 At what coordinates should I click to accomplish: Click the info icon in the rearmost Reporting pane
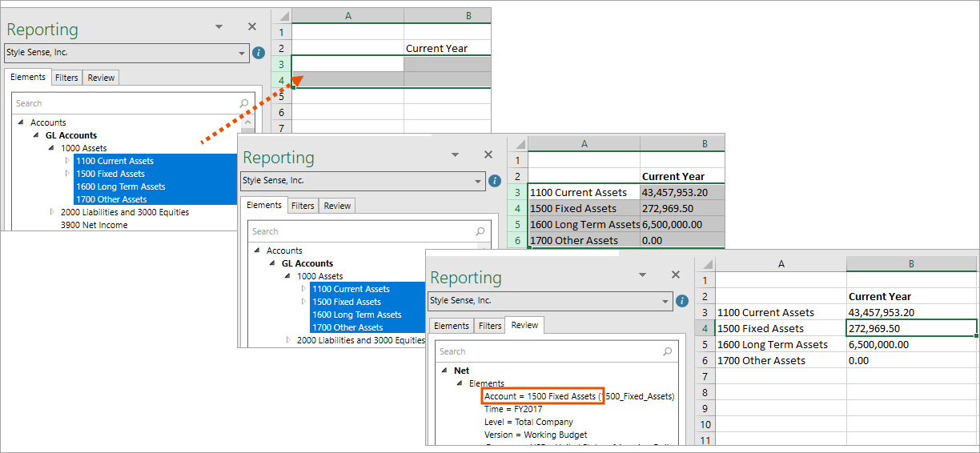pyautogui.click(x=258, y=53)
